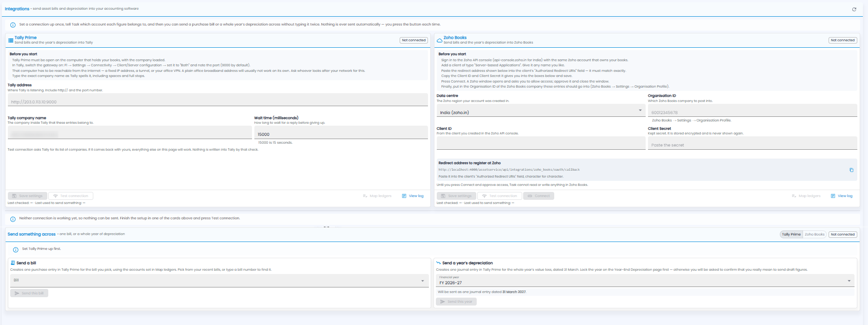The image size is (868, 325).
Task: Copy the Zoho redirect address with the copy icon
Action: point(851,170)
